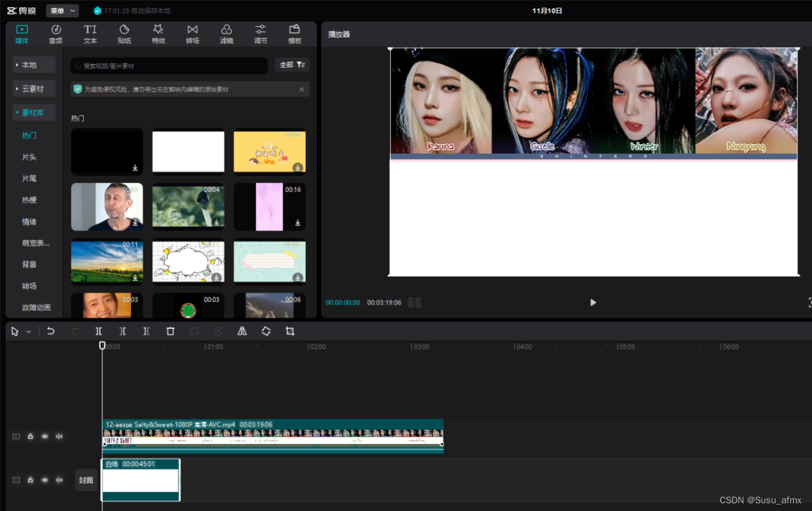Open the 滤镜 filters panel

click(227, 34)
